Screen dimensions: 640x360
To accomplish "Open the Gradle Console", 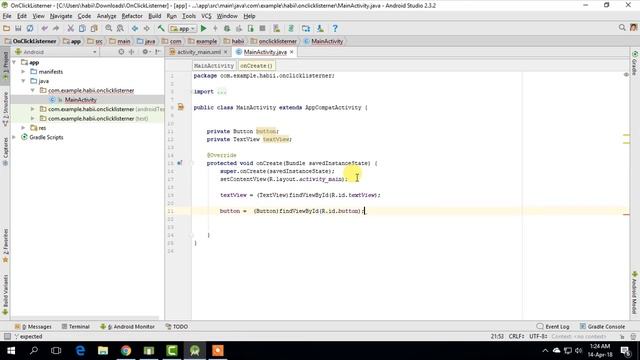I will coord(602,327).
